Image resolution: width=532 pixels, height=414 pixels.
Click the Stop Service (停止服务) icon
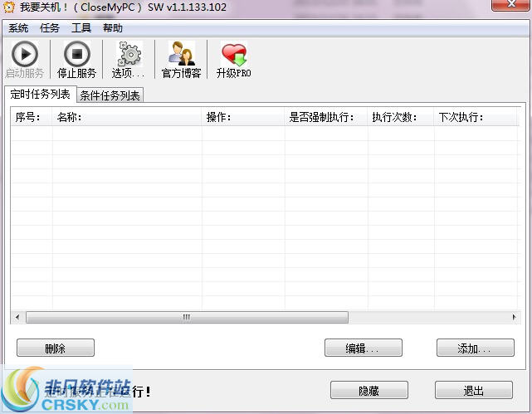(76, 54)
